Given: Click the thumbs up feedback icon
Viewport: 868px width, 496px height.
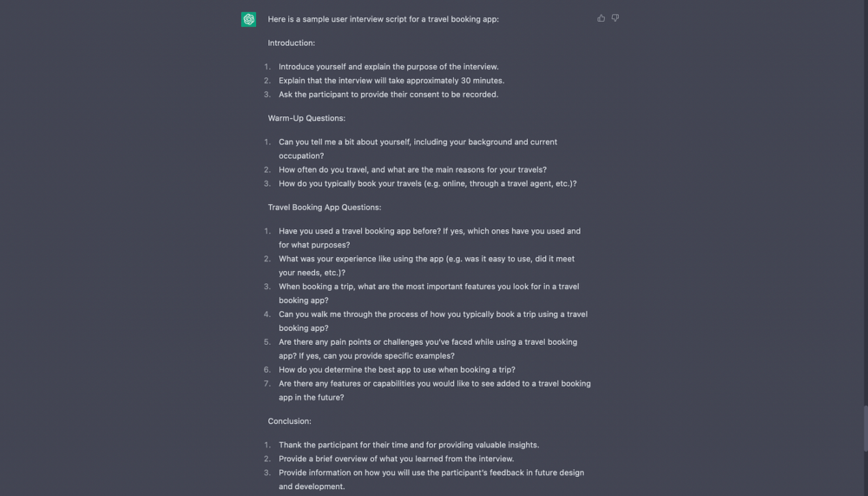Looking at the screenshot, I should click(601, 18).
